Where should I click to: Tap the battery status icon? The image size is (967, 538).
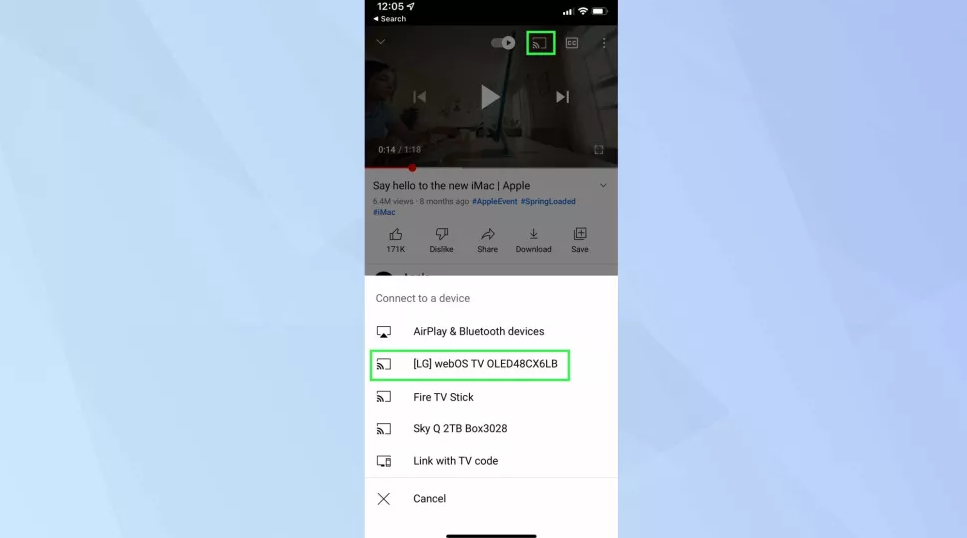click(x=599, y=11)
